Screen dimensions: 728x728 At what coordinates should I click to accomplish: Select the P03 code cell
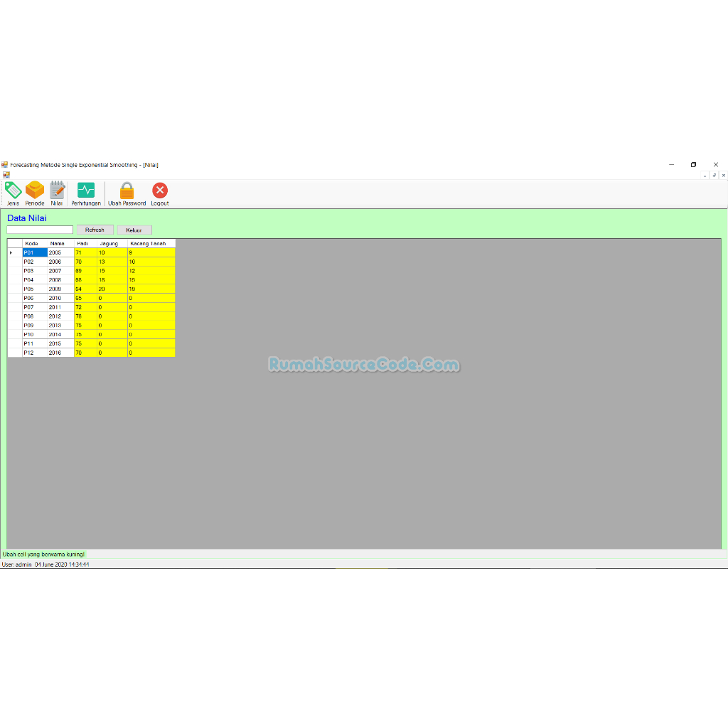click(x=35, y=271)
